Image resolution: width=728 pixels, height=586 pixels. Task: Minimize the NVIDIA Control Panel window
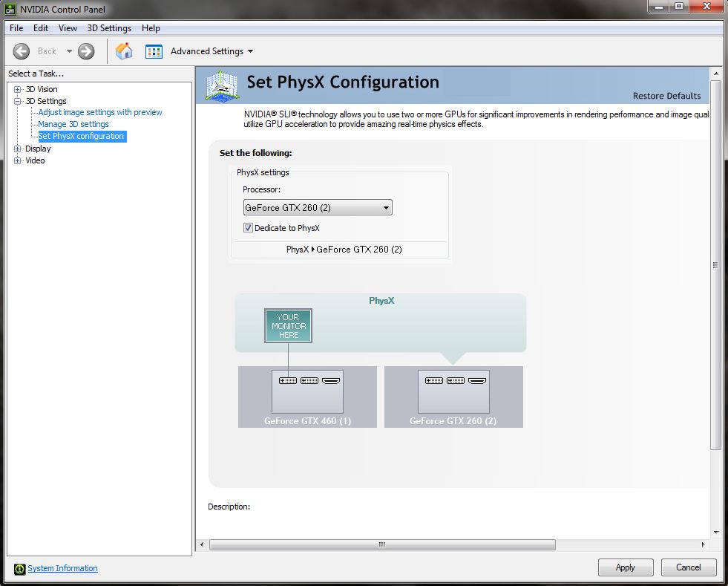(658, 6)
